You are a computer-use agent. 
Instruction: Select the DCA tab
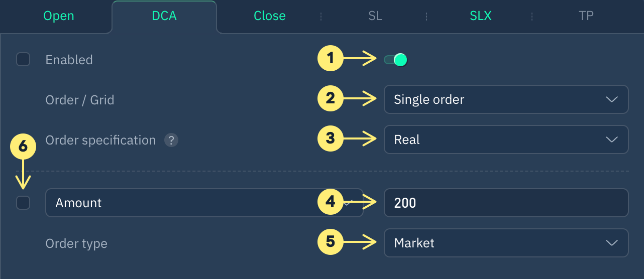coord(164,16)
